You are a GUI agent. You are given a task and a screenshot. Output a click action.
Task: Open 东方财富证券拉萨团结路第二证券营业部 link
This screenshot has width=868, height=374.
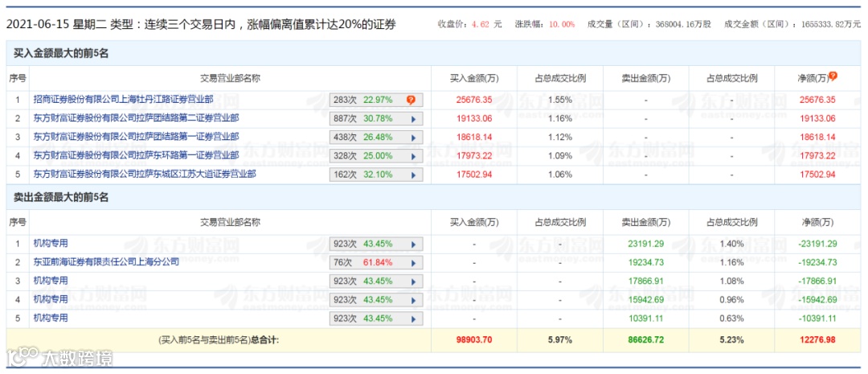136,118
